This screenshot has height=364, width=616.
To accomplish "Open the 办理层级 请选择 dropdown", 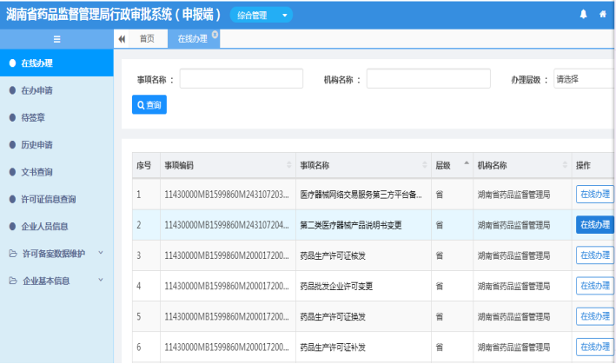I will click(x=583, y=79).
